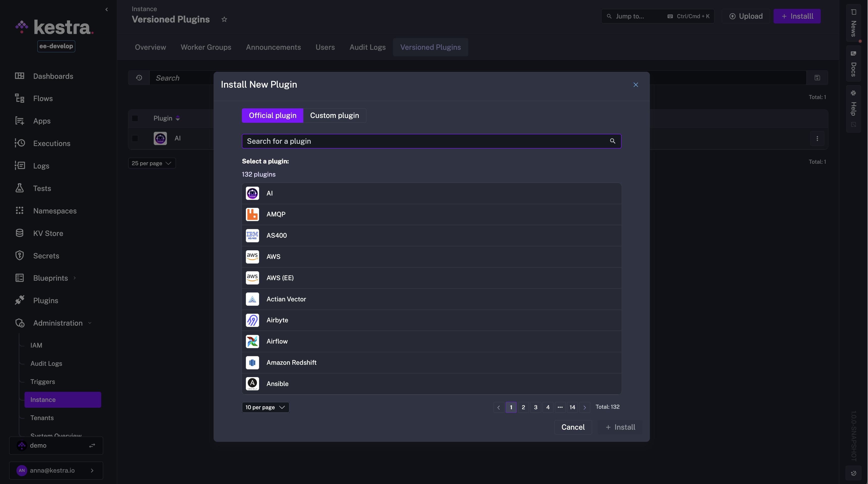Viewport: 868px width, 484px height.
Task: Open the 25 per page dropdown
Action: tap(152, 163)
